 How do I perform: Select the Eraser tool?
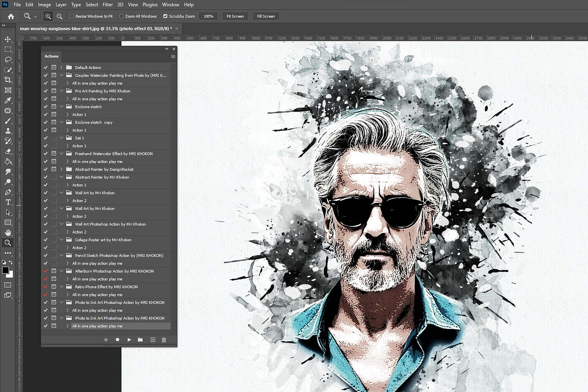point(8,151)
